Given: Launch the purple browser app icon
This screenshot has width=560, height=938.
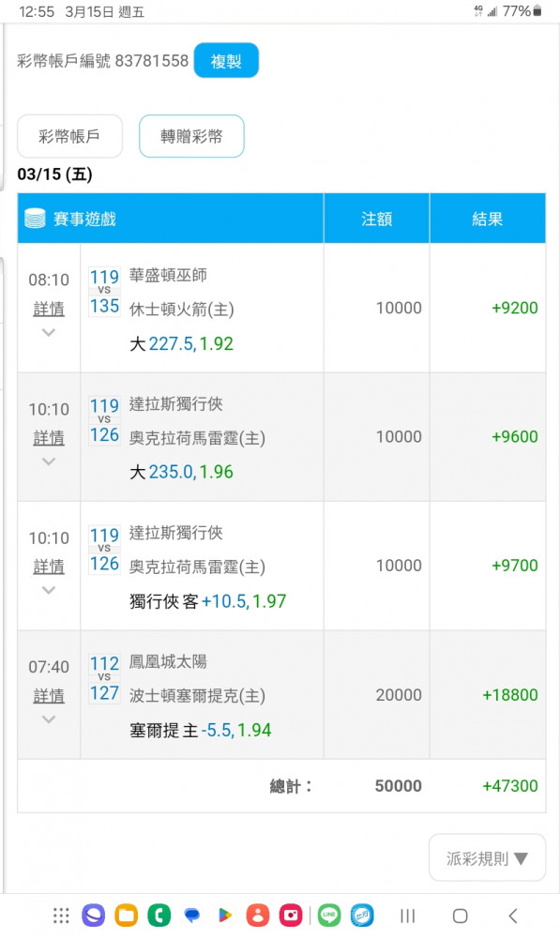Looking at the screenshot, I should 94,915.
